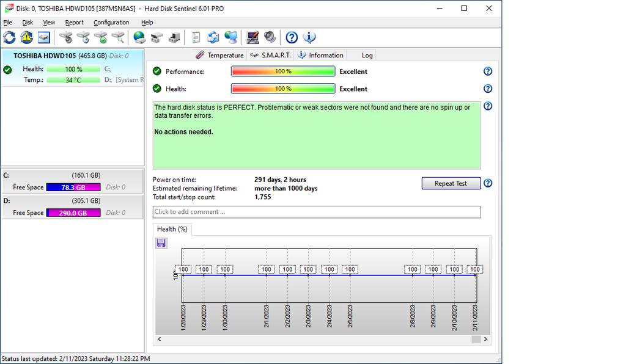Click 'more than 1000 days' lifetime value

coord(286,188)
